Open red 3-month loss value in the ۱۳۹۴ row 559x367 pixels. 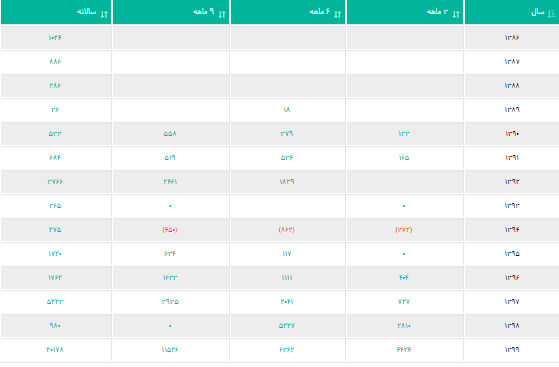[x=404, y=229]
